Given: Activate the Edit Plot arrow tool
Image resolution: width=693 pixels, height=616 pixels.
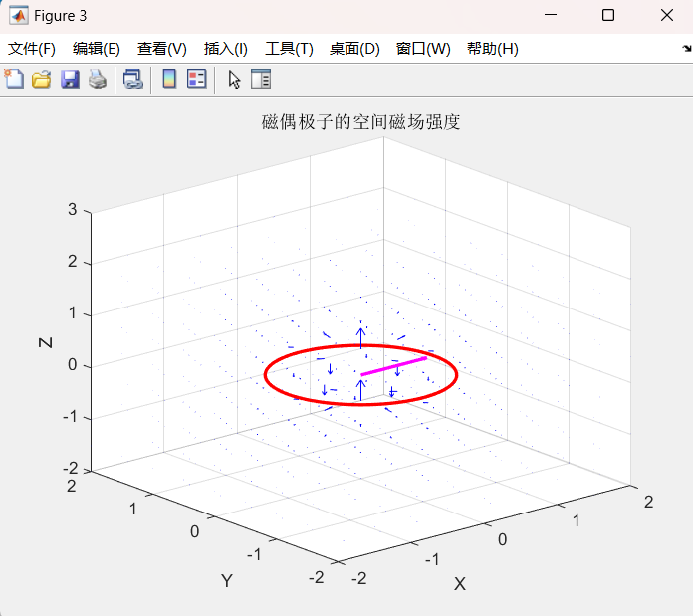Looking at the screenshot, I should click(x=235, y=80).
